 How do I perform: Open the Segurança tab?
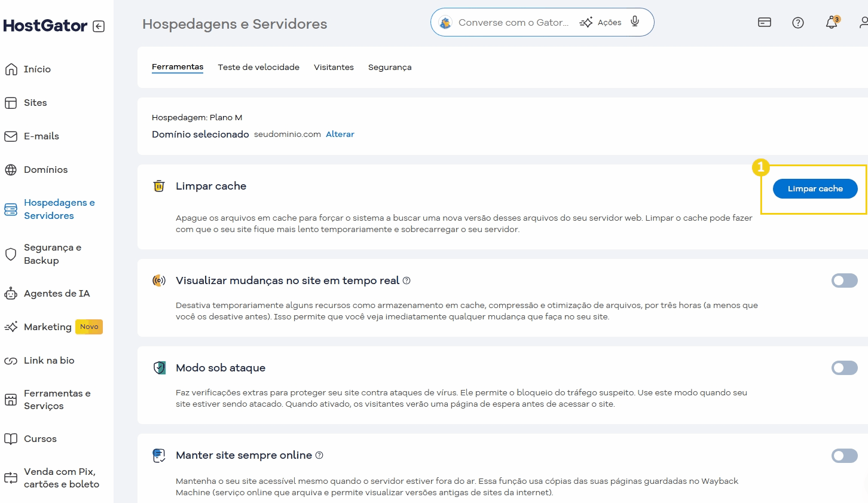tap(390, 67)
